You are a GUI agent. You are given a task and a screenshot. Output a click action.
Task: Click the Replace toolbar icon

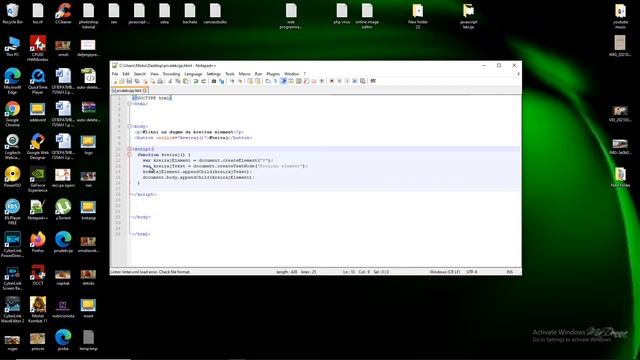pos(222,81)
